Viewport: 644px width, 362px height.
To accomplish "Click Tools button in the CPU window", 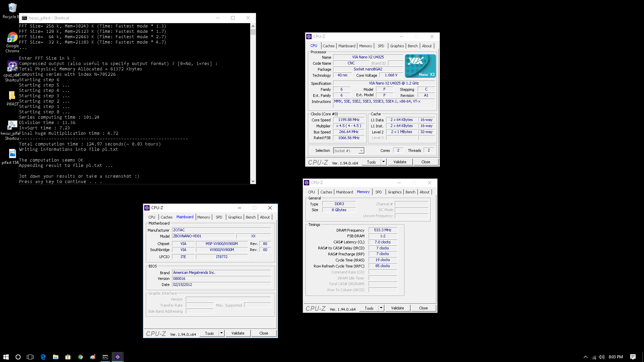I will pos(371,162).
